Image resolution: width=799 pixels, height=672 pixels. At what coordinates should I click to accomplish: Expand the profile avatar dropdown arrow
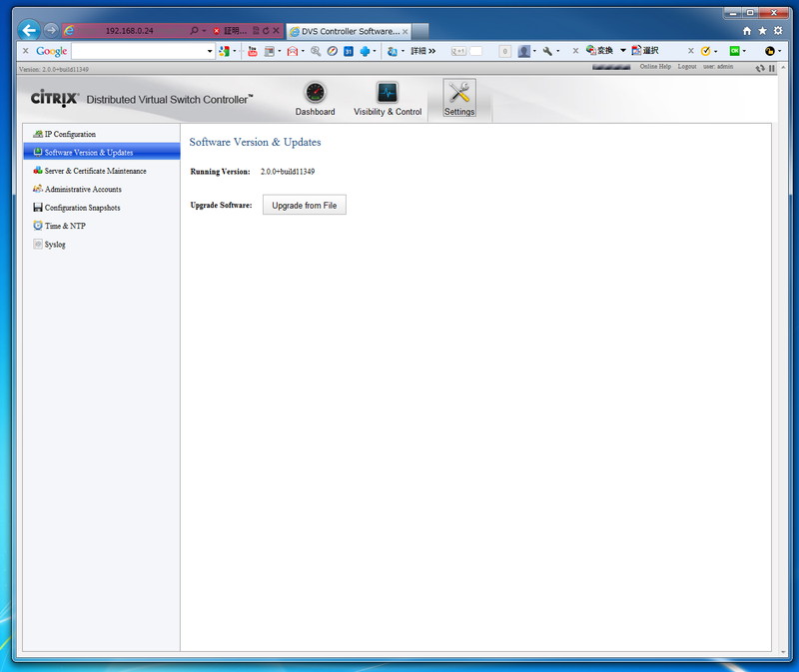[534, 51]
